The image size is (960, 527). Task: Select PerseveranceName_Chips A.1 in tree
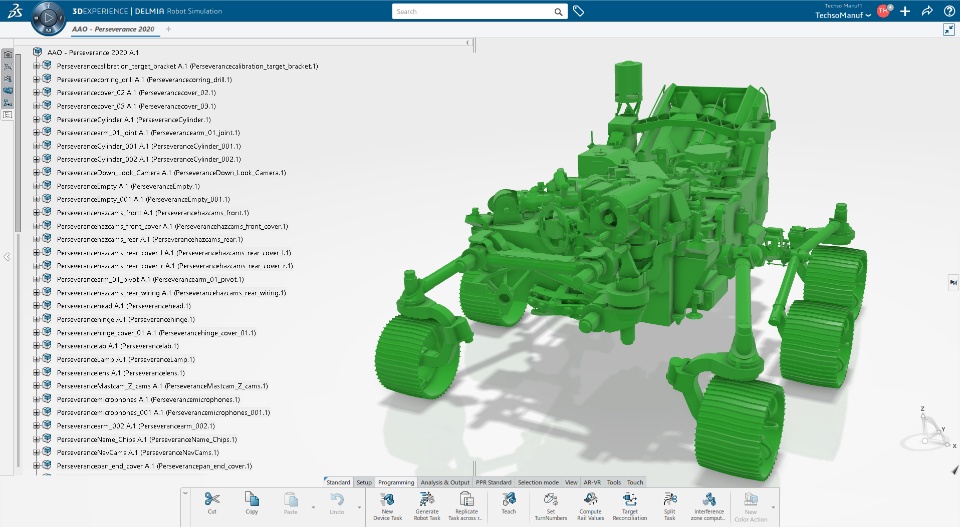147,439
